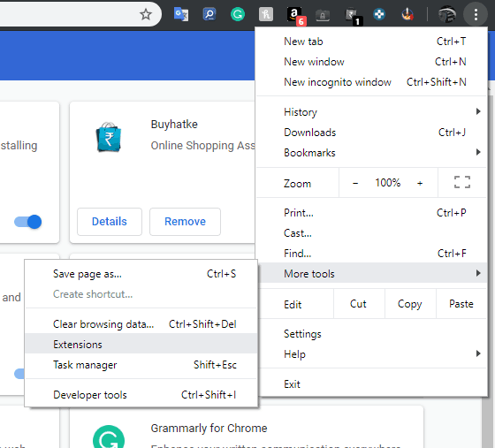Open the Buyhatke extension icon with badge
Image resolution: width=495 pixels, height=448 pixels.
coord(354,16)
